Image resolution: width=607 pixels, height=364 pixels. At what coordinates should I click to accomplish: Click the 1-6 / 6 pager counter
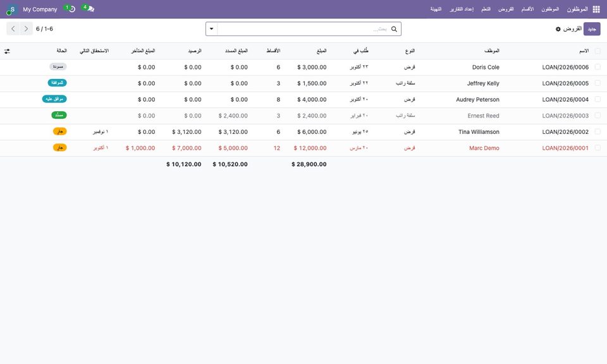(44, 29)
